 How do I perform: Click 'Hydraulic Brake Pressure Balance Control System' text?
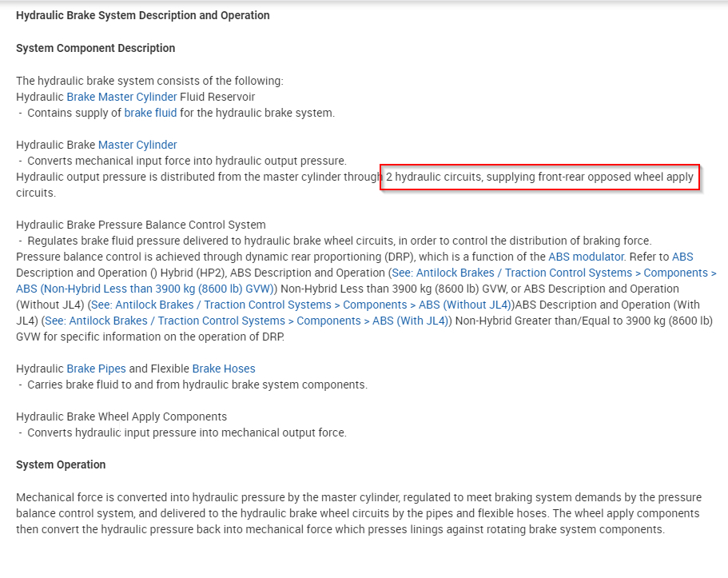tap(141, 225)
